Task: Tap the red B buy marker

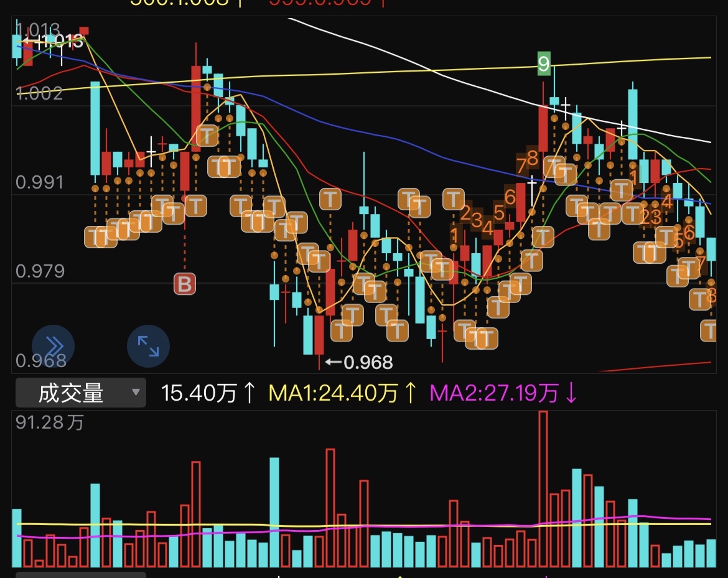Action: [x=185, y=284]
